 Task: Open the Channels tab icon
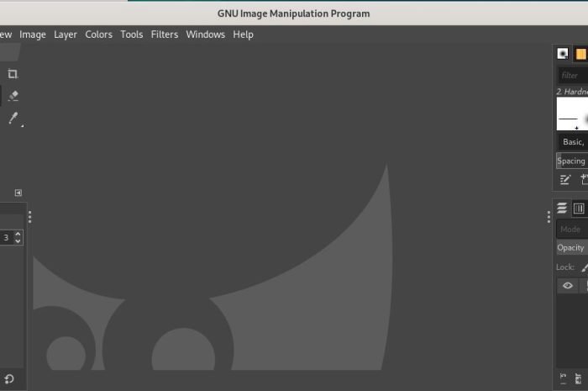click(x=579, y=209)
